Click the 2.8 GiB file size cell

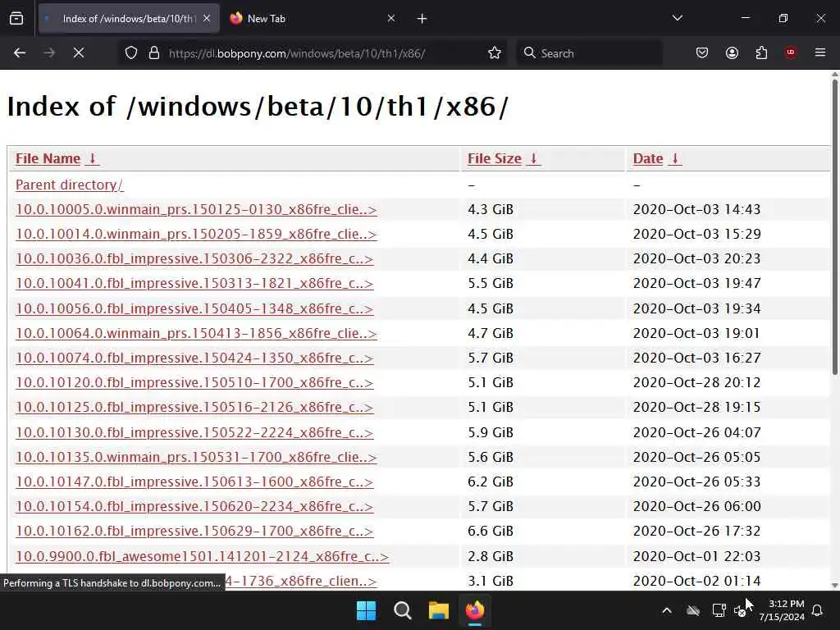[491, 556]
